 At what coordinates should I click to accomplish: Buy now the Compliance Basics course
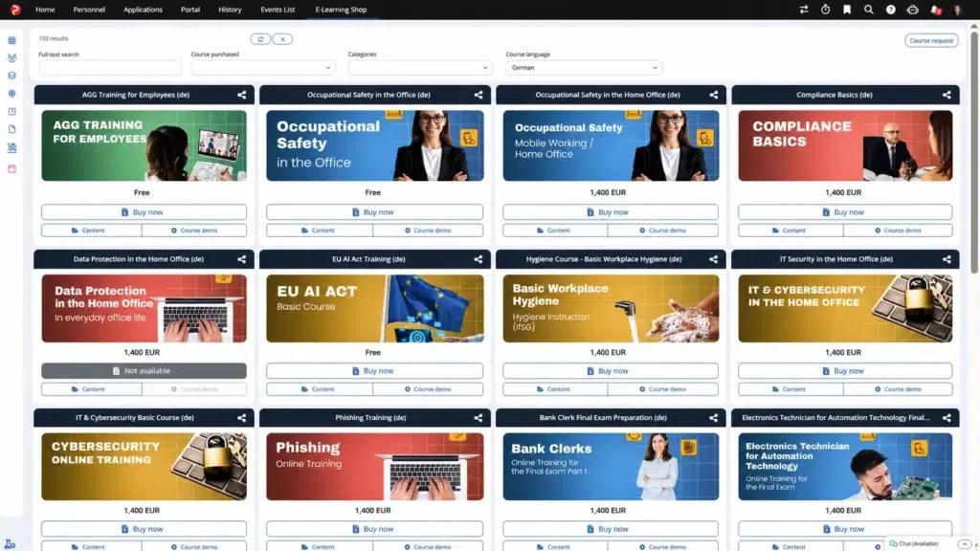845,212
